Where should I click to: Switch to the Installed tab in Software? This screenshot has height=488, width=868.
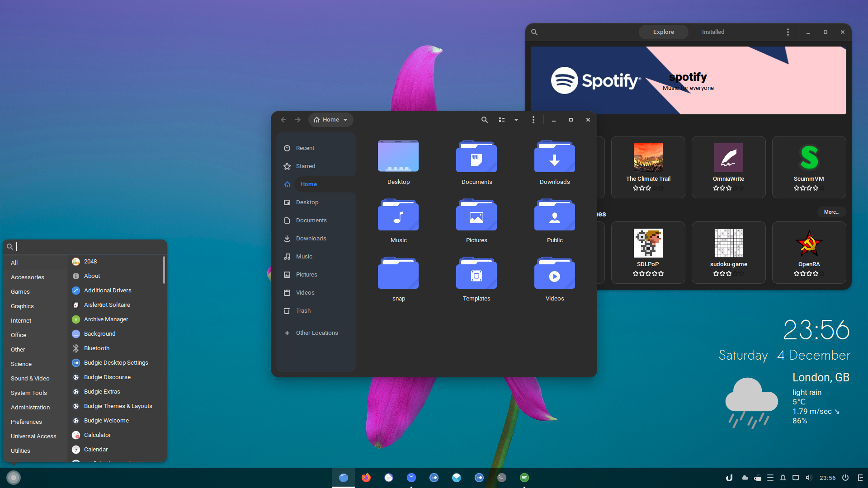coord(713,32)
